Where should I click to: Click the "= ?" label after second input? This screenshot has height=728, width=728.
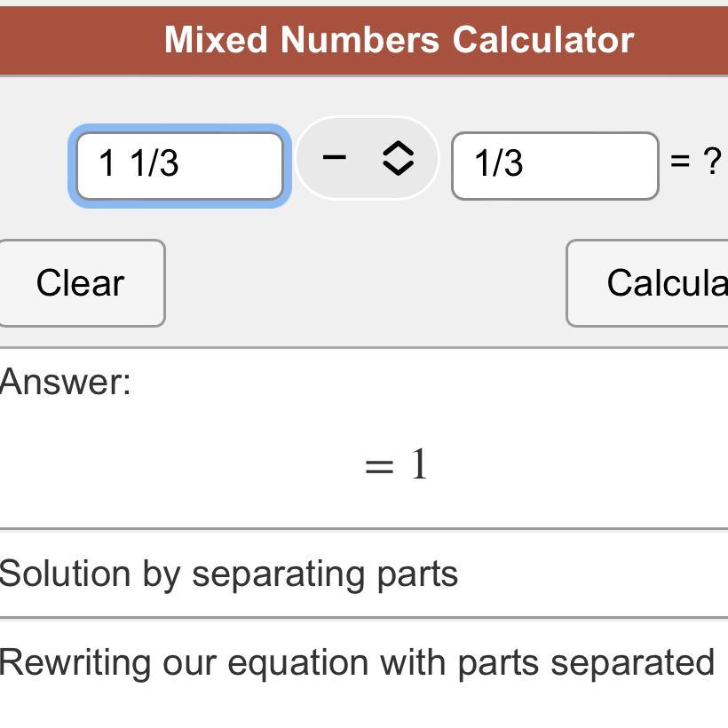(x=695, y=161)
